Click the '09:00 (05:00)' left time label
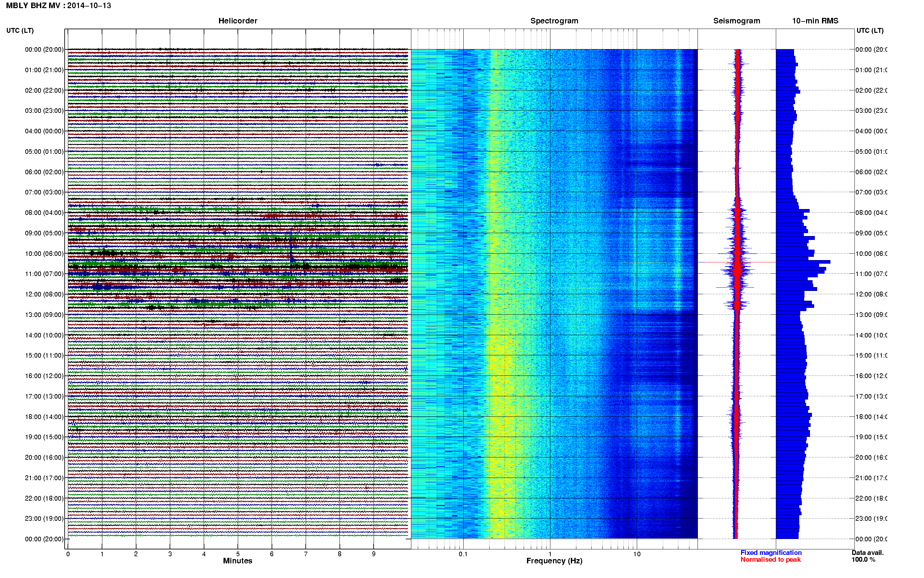The width and height of the screenshot is (924, 578). tap(44, 233)
